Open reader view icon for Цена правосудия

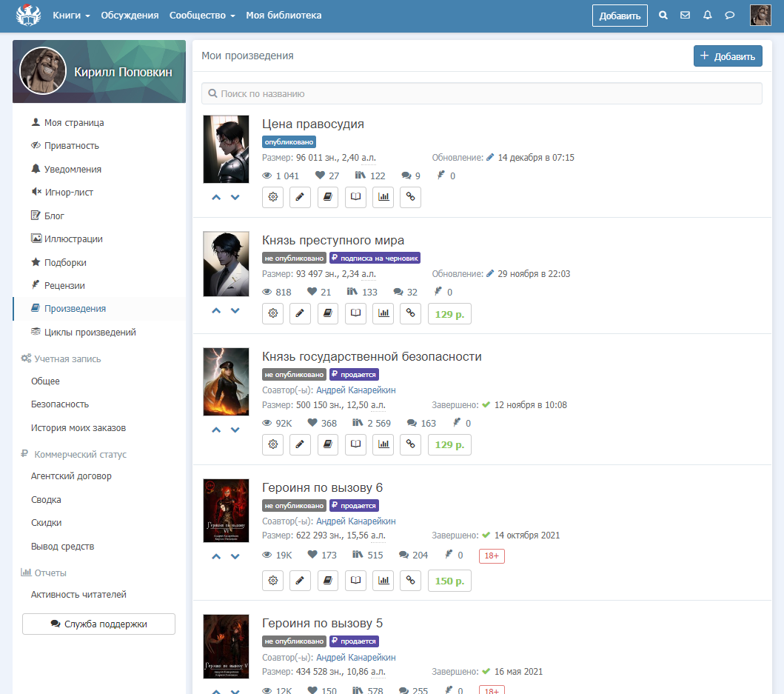(x=355, y=197)
